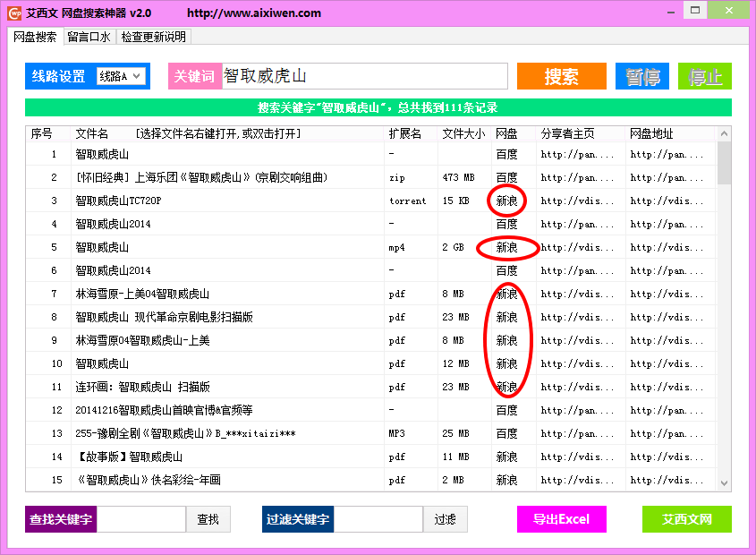The height and width of the screenshot is (555, 756).
Task: Open the 艾西文网 website button
Action: pyautogui.click(x=686, y=519)
